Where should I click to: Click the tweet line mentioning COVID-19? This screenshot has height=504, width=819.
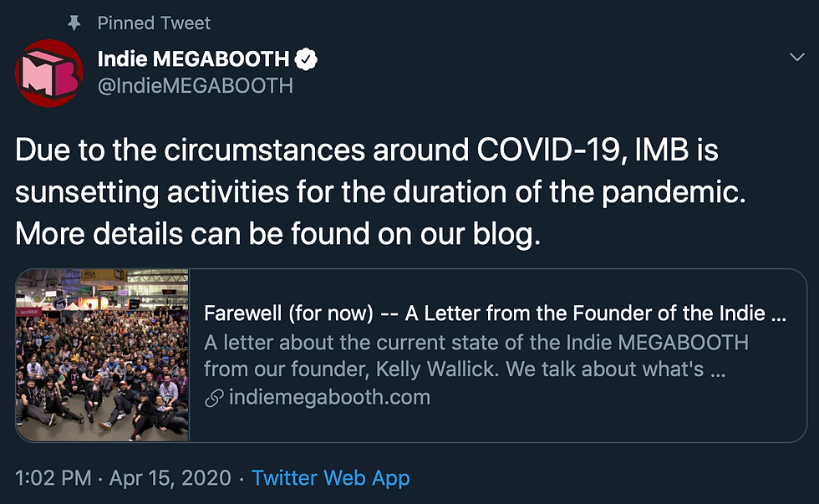coord(367,151)
